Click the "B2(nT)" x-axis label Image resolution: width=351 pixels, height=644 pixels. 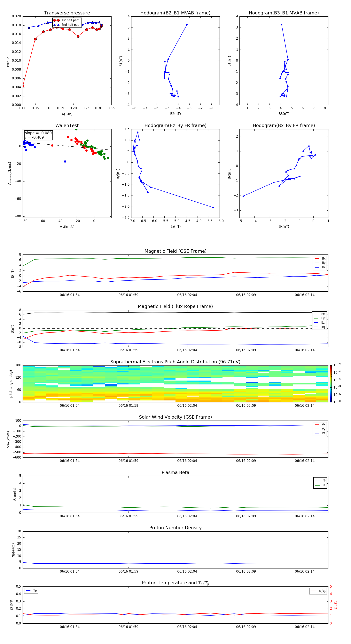(x=175, y=114)
